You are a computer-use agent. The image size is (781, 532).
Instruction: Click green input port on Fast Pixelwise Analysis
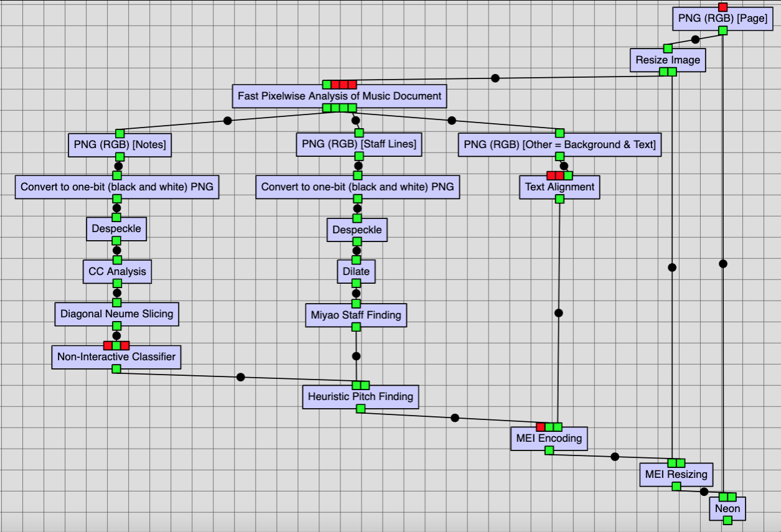coord(327,84)
